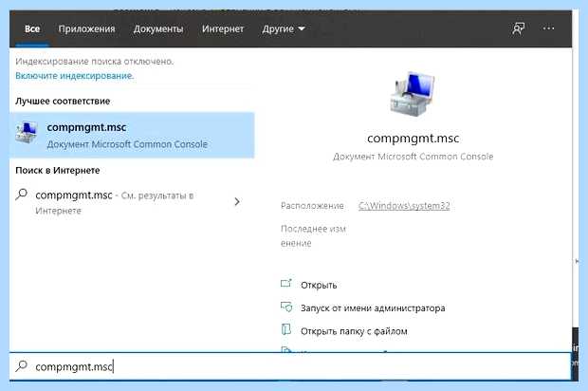Select the Документы tab
588x391 pixels.
click(158, 28)
